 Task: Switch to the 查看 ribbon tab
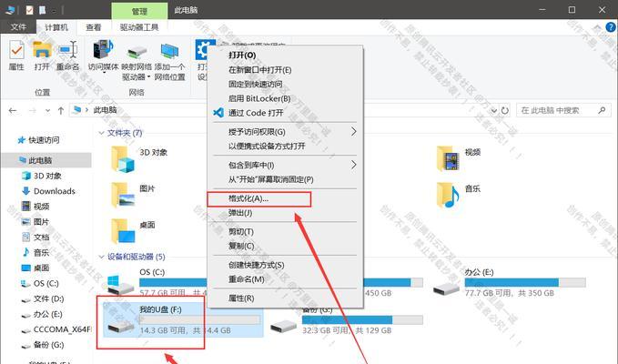(94, 27)
